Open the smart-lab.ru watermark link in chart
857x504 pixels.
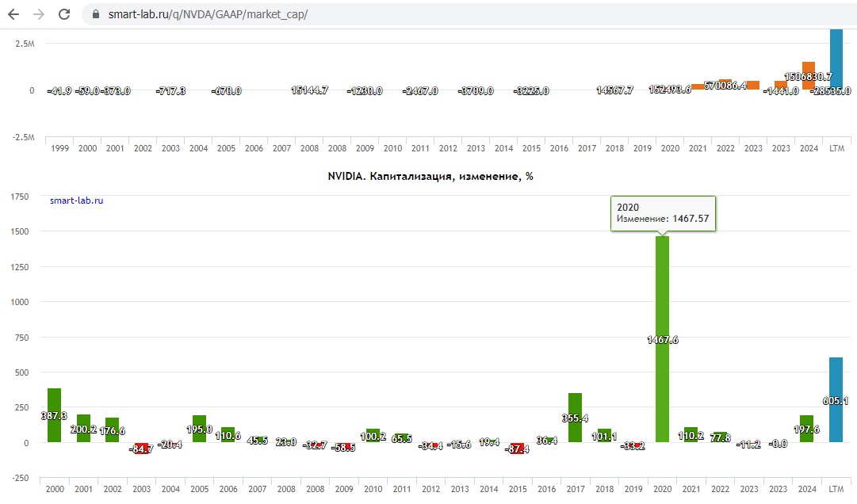click(76, 200)
